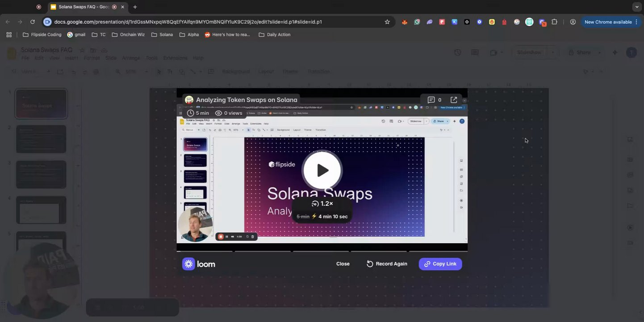Open the blue K extension icon

[454, 22]
